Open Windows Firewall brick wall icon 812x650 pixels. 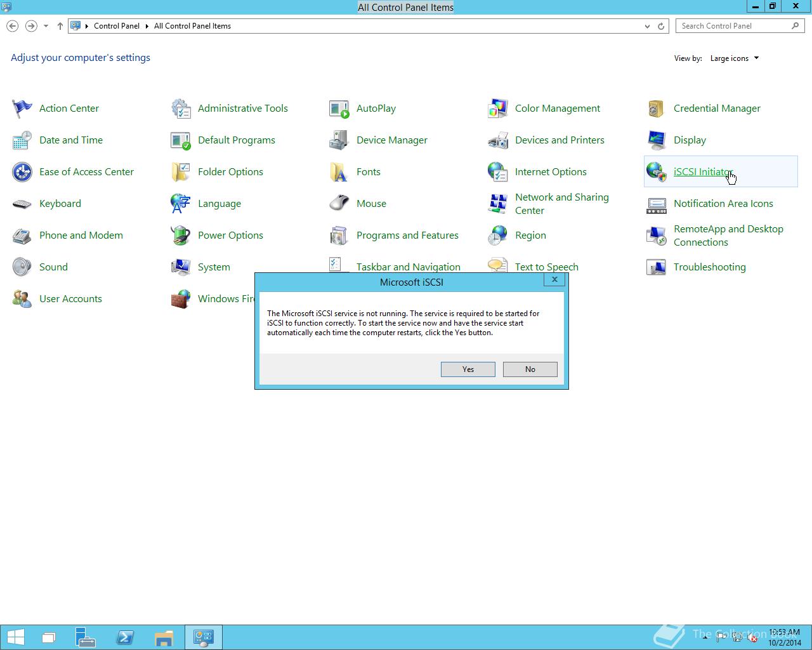tap(181, 299)
